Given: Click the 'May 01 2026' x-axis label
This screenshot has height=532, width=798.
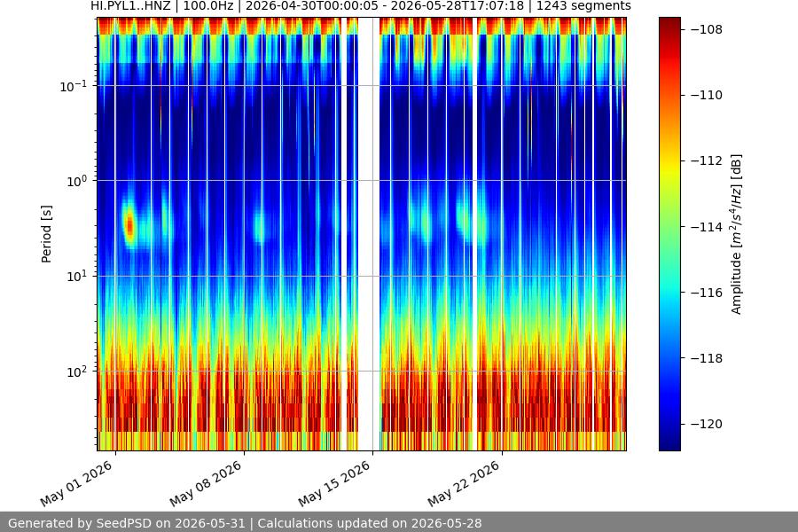Looking at the screenshot, I should pyautogui.click(x=76, y=483).
